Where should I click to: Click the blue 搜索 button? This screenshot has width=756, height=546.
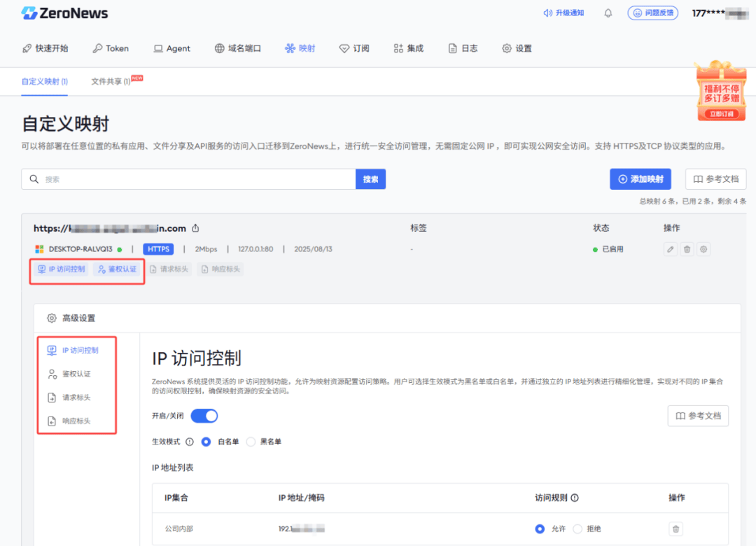(370, 179)
